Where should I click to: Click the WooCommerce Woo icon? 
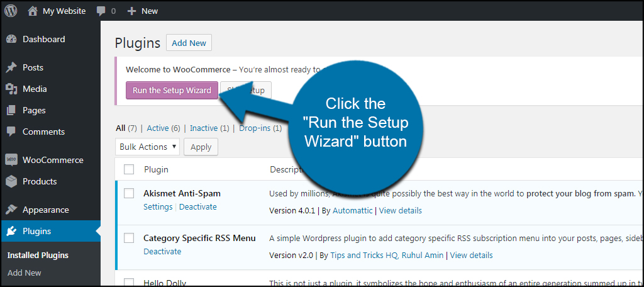point(11,160)
